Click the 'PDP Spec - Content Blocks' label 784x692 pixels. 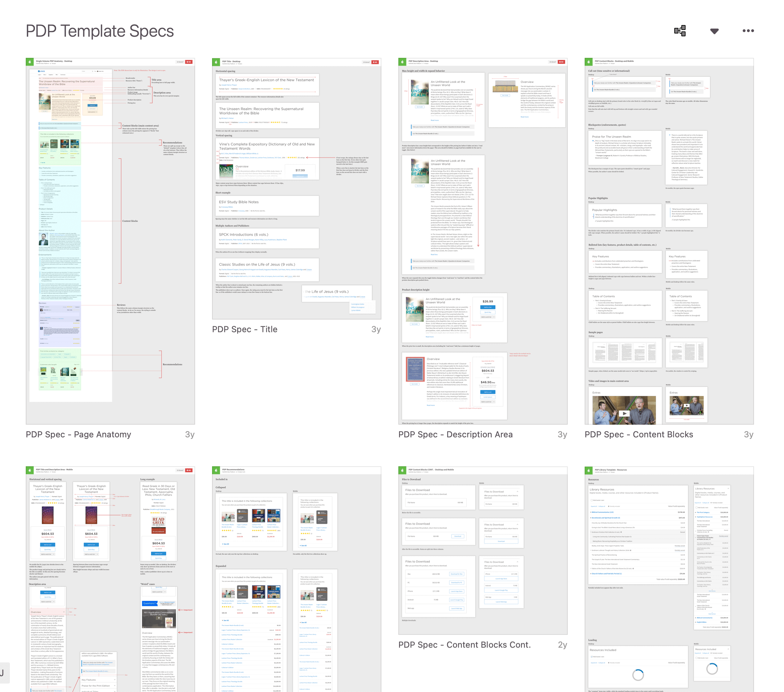pyautogui.click(x=639, y=435)
